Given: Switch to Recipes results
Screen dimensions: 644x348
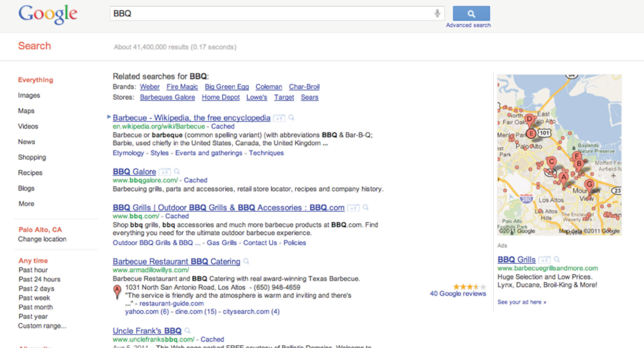Looking at the screenshot, I should [x=30, y=173].
